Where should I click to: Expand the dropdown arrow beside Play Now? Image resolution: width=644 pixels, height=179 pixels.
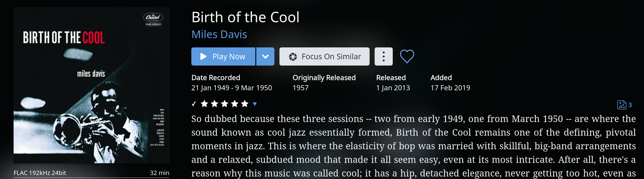(x=265, y=56)
